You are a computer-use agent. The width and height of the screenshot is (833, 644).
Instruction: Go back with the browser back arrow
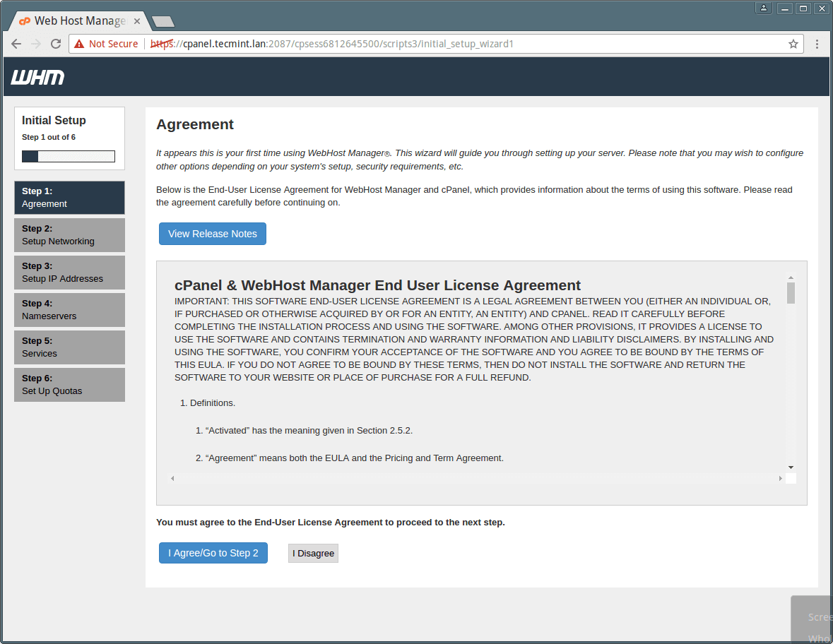[16, 44]
